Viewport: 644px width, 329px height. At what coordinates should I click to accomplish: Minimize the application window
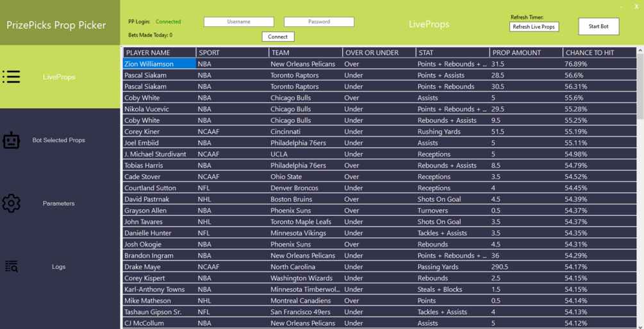click(621, 6)
